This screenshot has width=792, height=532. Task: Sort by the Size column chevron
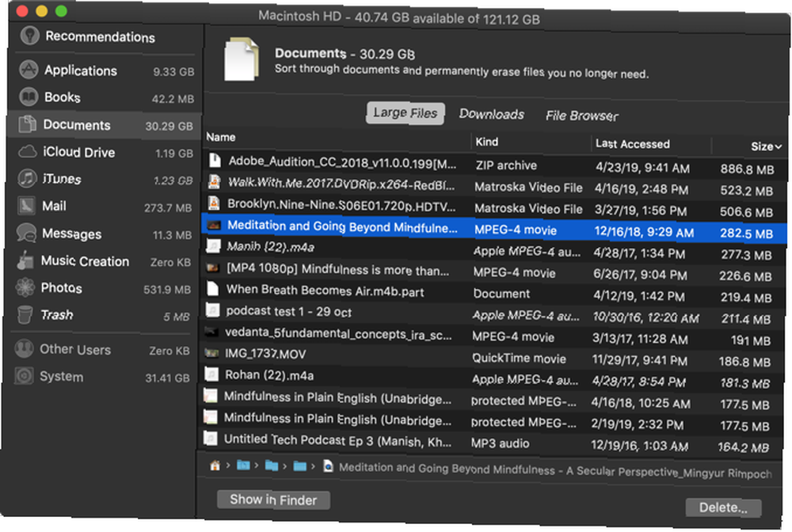coord(779,146)
